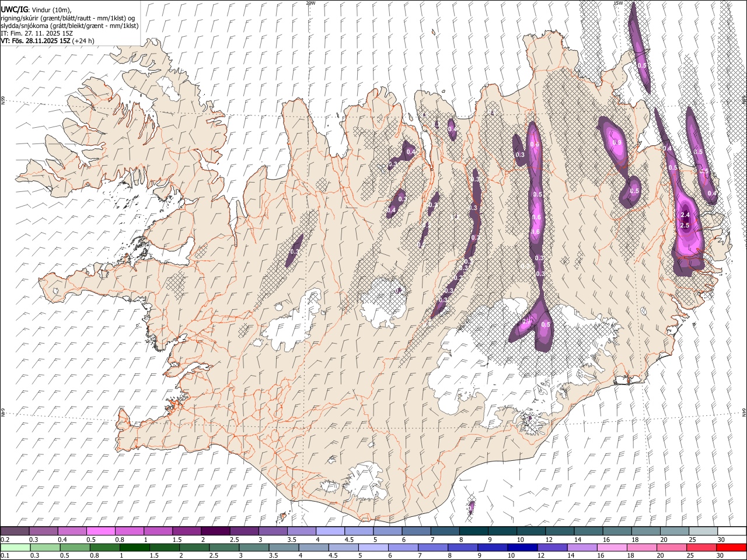Viewport: 747px width, 560px height.
Task: Click the bright red 30 swatch, lower scale
Action: pyautogui.click(x=731, y=547)
